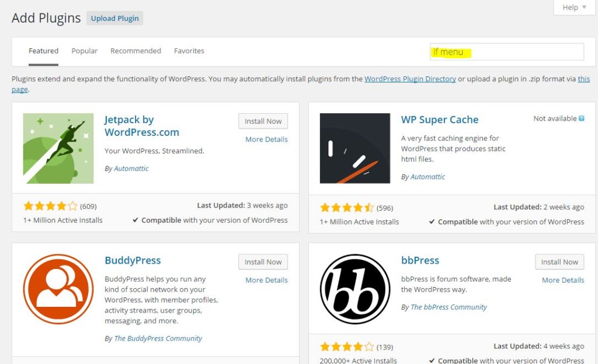598x364 pixels.
Task: Click the WP Super Cache star rating
Action: tap(347, 208)
